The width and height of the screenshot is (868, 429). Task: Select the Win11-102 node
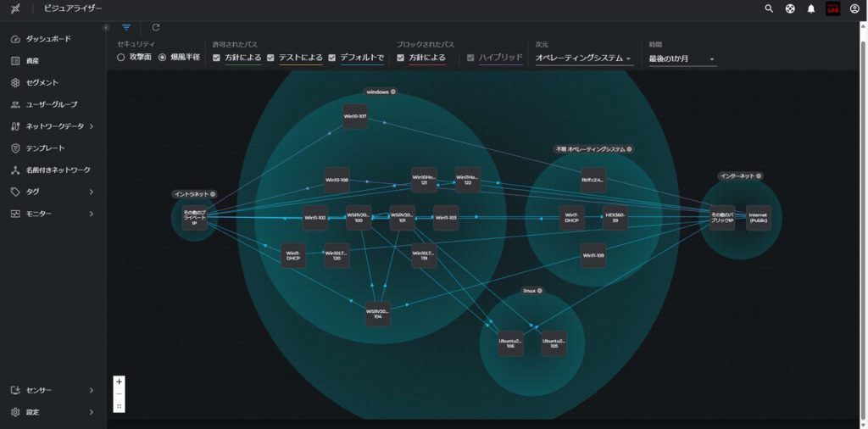pos(315,218)
